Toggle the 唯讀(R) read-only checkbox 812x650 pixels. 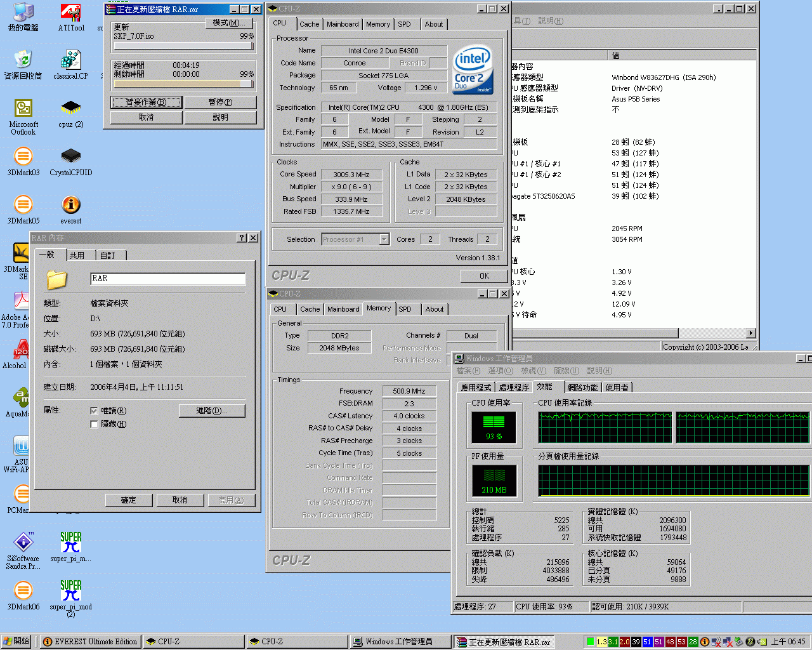[x=94, y=411]
